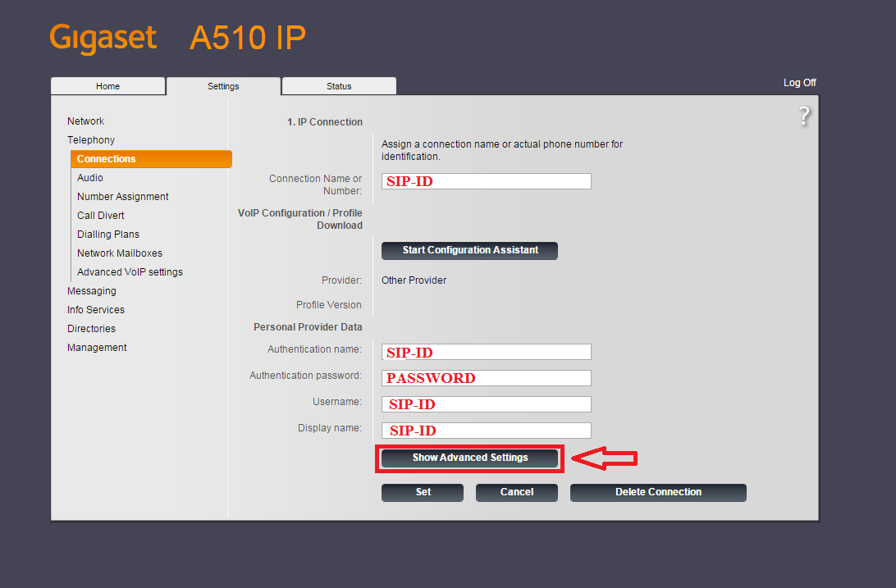The image size is (896, 588).
Task: Select the Connections submenu item
Action: (x=152, y=159)
